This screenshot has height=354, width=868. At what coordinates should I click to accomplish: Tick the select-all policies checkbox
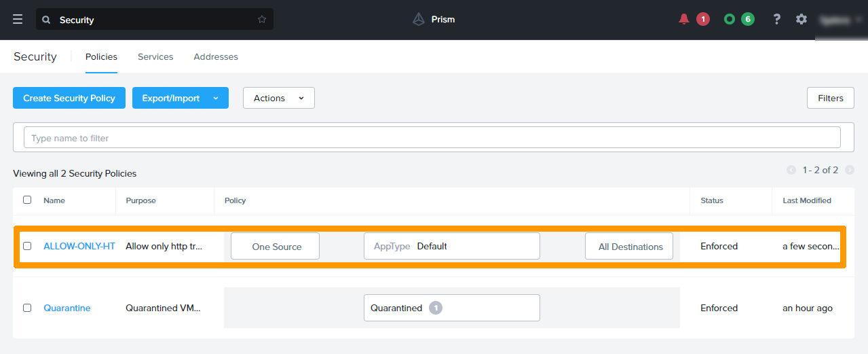point(27,200)
